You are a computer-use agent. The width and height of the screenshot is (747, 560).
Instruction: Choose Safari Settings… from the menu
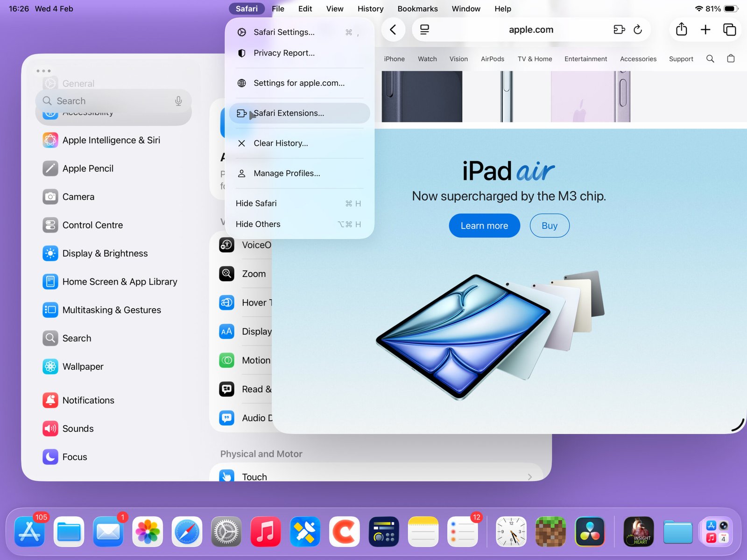299,32
